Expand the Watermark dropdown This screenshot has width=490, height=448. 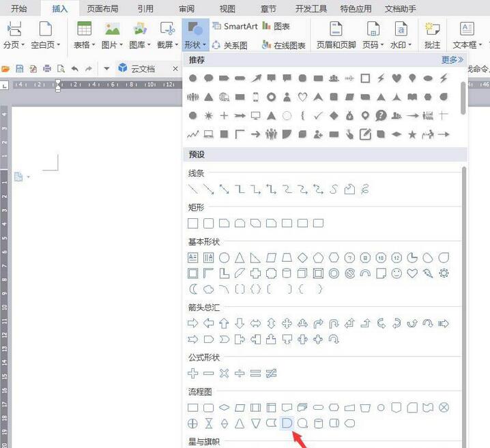pyautogui.click(x=401, y=35)
